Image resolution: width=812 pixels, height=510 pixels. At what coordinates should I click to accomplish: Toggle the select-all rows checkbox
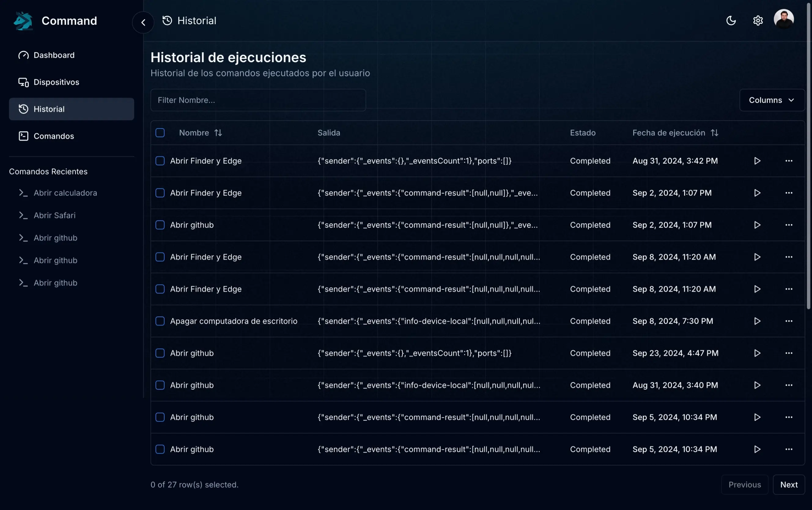(x=160, y=133)
